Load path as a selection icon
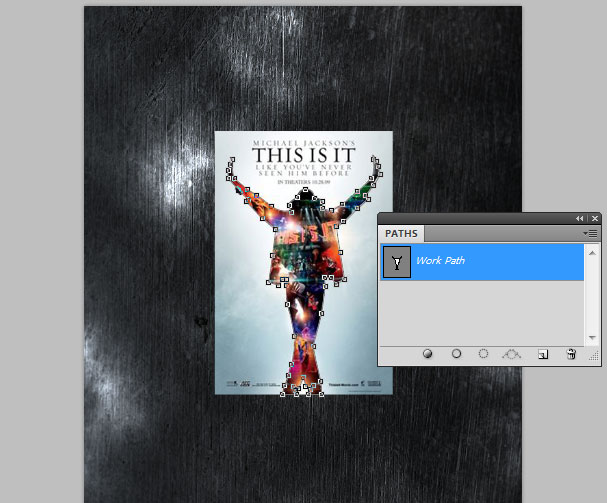Image resolution: width=607 pixels, height=503 pixels. (x=483, y=354)
